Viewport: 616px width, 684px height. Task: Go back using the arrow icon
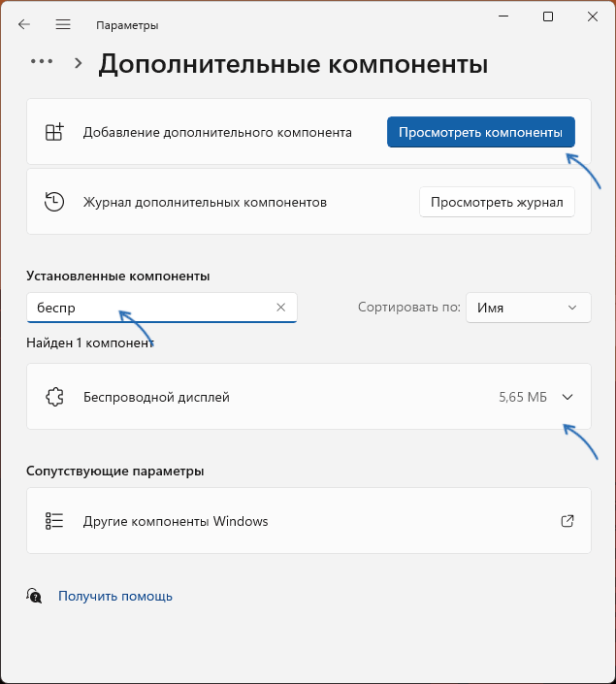pos(24,24)
